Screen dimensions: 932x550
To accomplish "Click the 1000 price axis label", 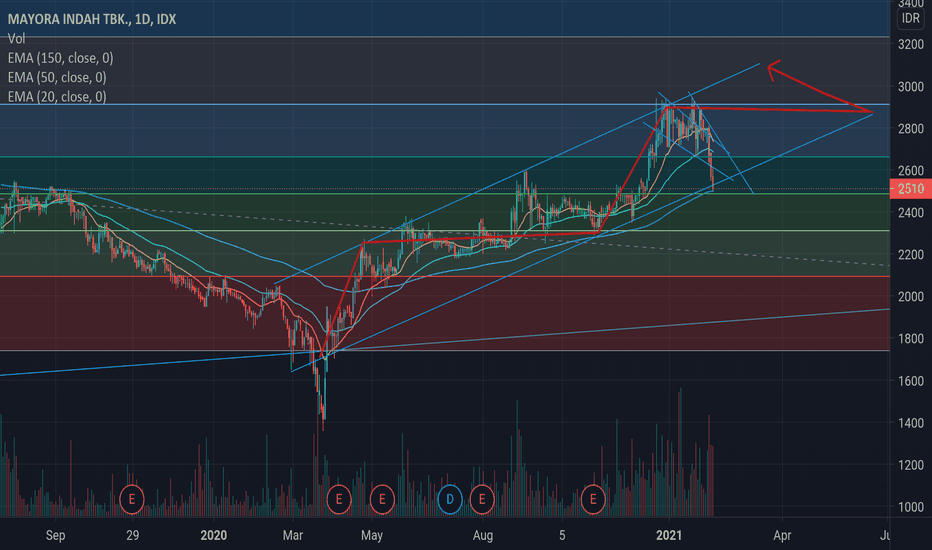I will 911,507.
